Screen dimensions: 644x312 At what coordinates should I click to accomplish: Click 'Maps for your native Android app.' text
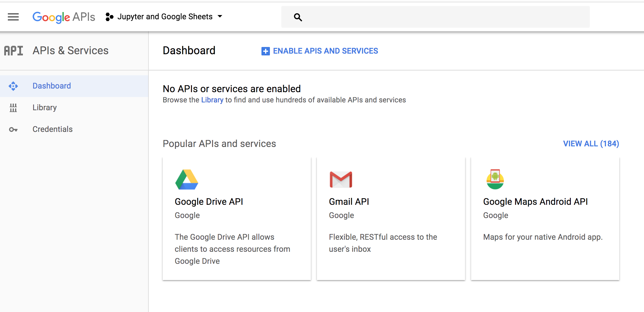coord(543,237)
